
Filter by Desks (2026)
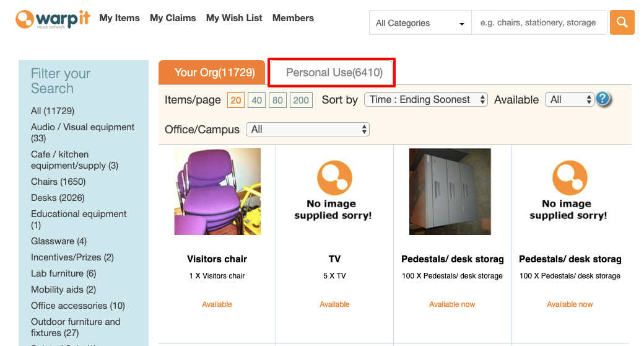click(58, 197)
